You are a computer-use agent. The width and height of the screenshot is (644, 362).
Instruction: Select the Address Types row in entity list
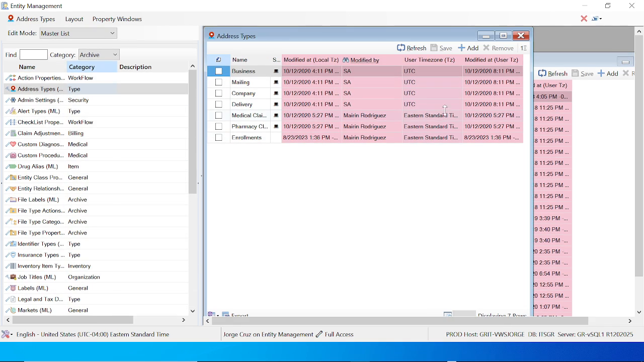(96, 89)
